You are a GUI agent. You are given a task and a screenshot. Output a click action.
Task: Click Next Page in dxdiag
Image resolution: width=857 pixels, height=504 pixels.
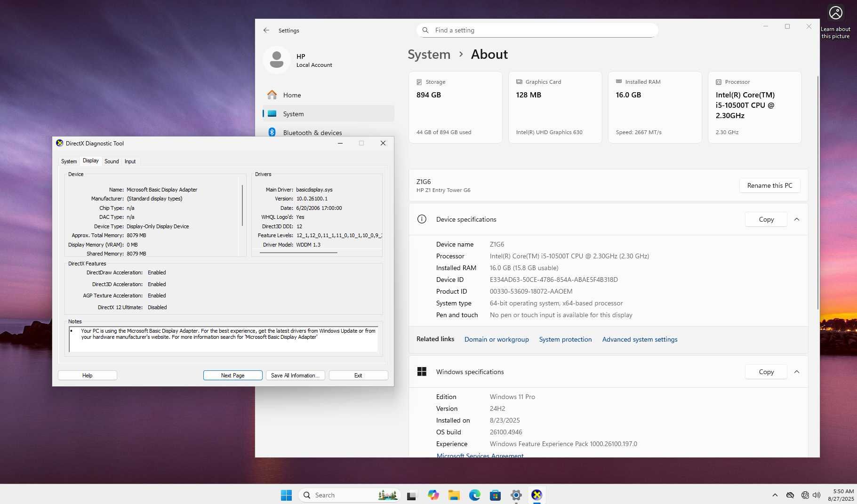(233, 376)
